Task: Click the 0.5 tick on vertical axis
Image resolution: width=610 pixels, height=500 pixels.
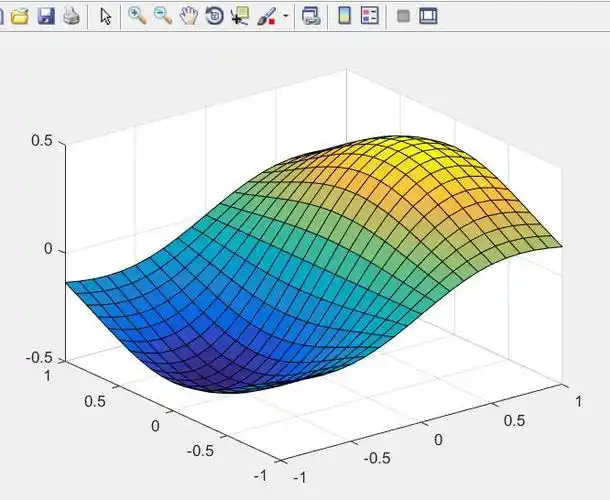Action: pos(40,141)
